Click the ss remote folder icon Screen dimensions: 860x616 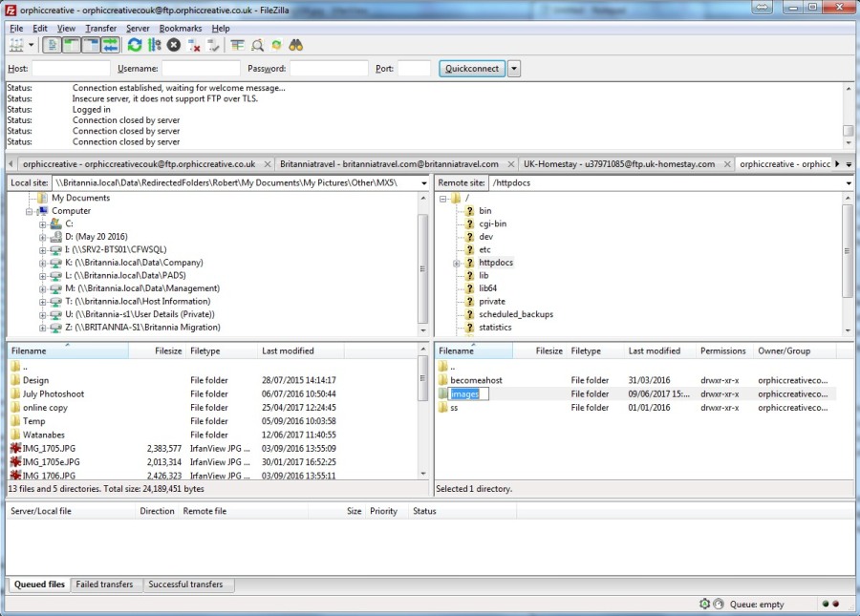[x=443, y=408]
